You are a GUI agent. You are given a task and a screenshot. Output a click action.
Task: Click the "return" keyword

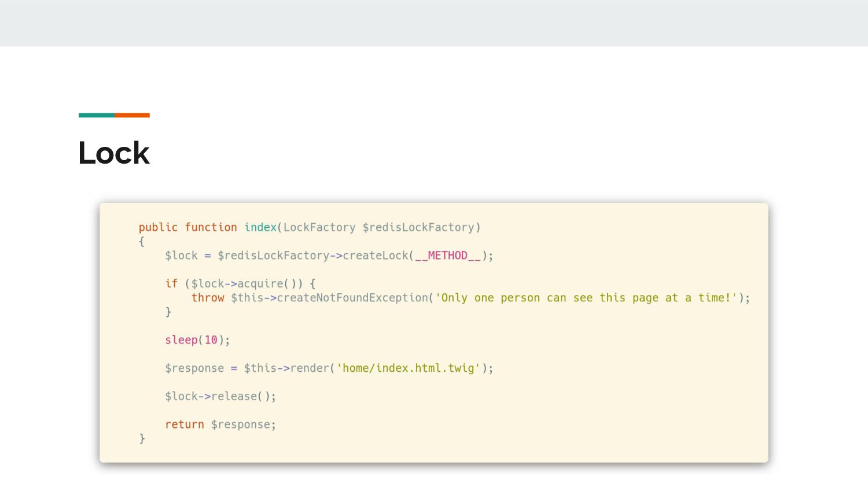(185, 424)
